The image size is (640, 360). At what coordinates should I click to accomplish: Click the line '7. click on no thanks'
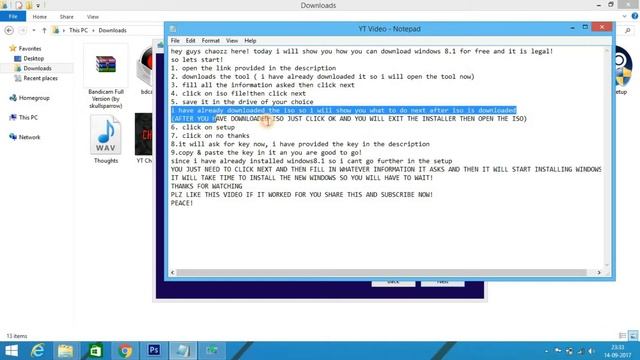tap(210, 136)
